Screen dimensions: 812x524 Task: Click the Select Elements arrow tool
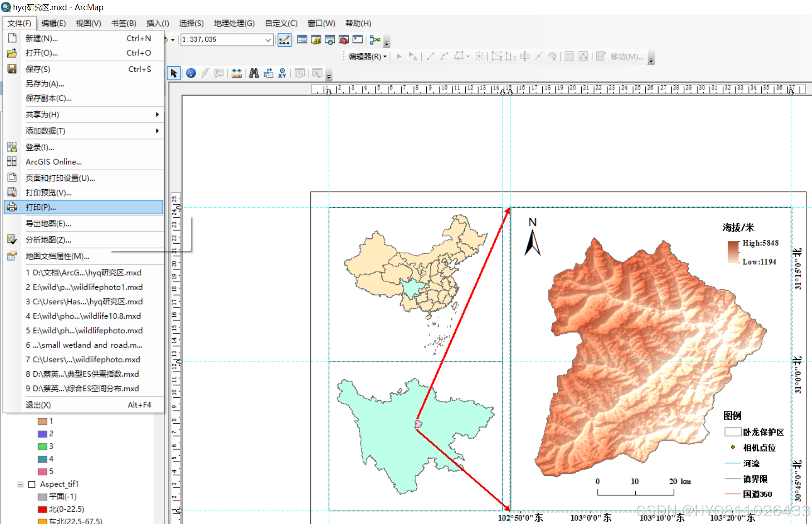click(x=174, y=73)
